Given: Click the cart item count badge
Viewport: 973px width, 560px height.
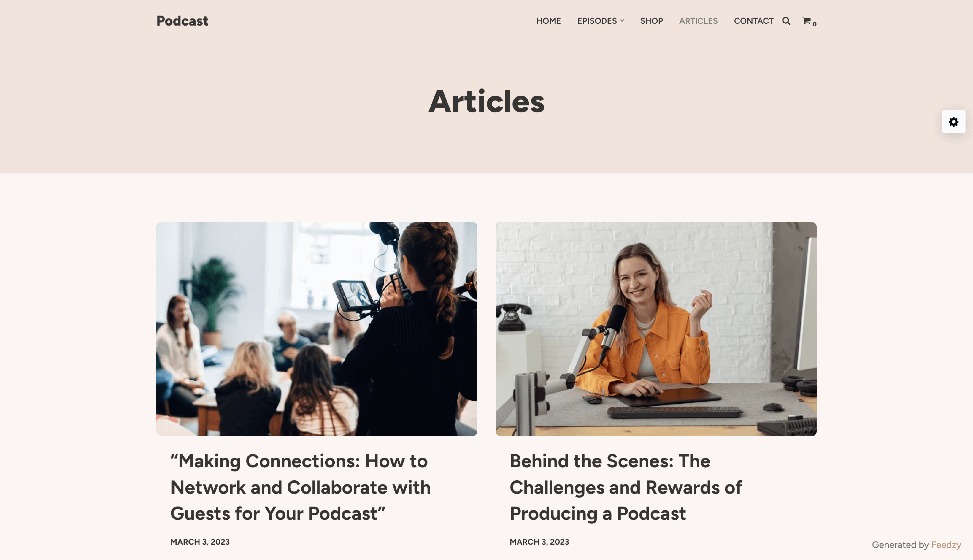Looking at the screenshot, I should pos(814,24).
